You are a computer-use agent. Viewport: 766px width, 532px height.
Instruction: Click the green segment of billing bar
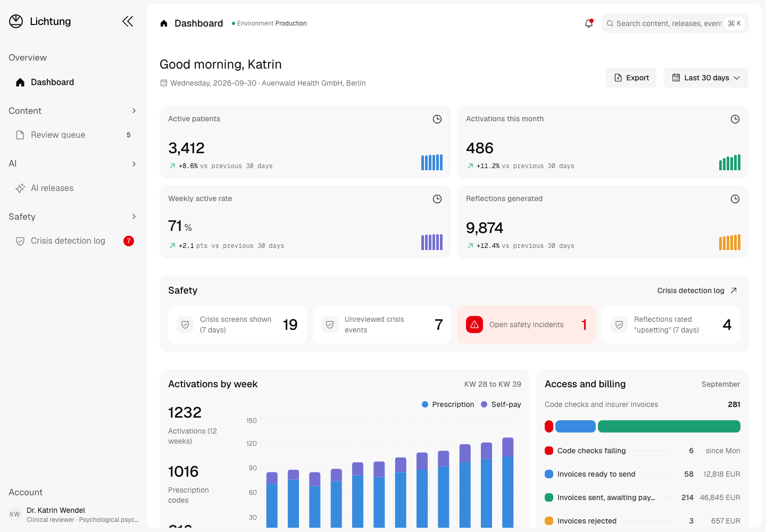(669, 426)
